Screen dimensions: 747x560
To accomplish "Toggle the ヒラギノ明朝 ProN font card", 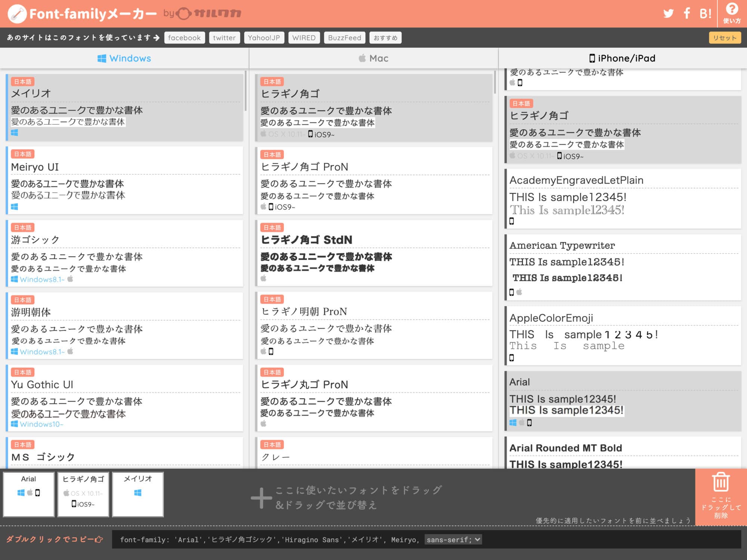I will tap(374, 326).
